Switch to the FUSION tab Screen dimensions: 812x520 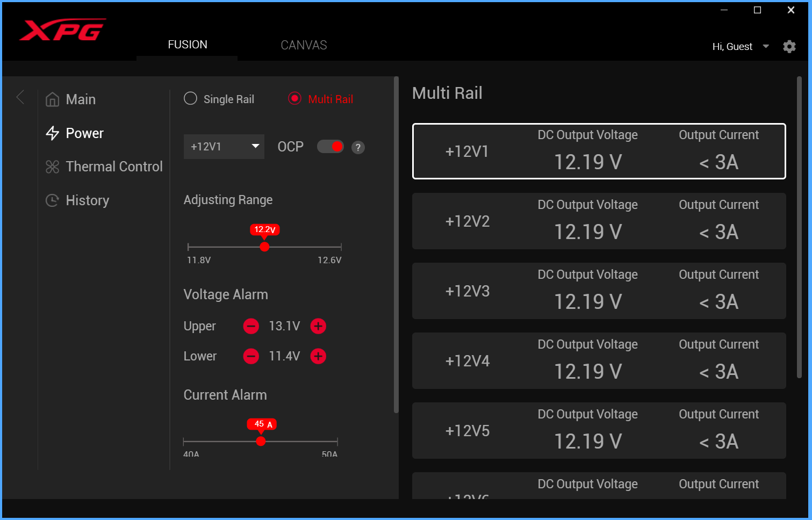click(x=187, y=45)
